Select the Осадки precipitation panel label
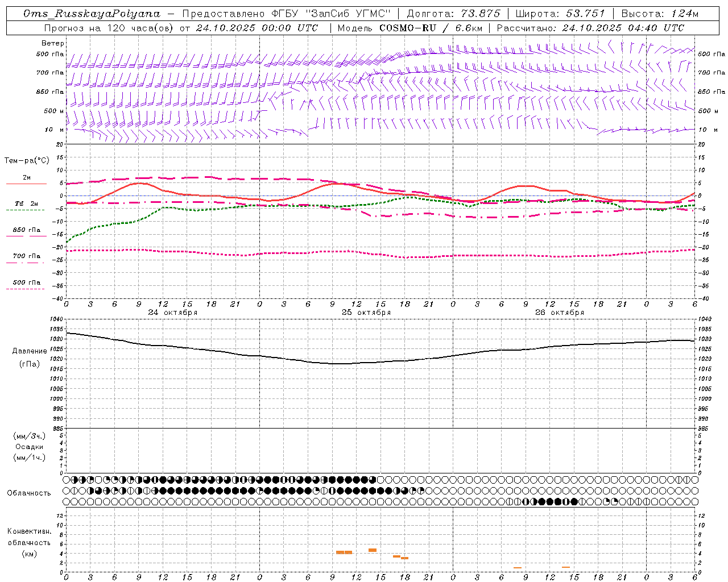 (30, 447)
